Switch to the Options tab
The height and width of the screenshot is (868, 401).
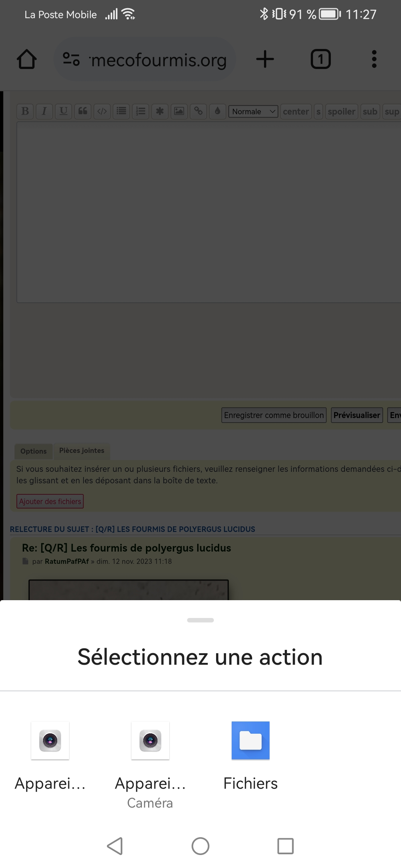tap(33, 451)
